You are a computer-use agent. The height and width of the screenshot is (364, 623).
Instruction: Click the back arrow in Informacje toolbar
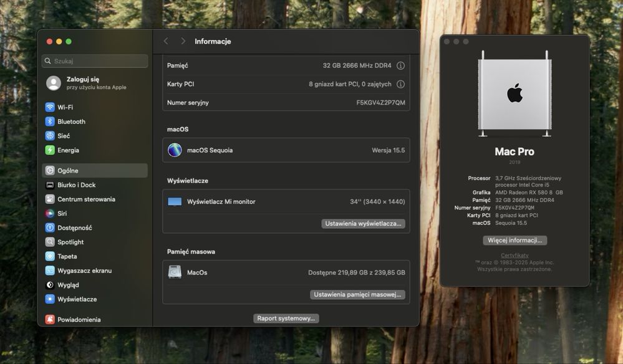[166, 41]
